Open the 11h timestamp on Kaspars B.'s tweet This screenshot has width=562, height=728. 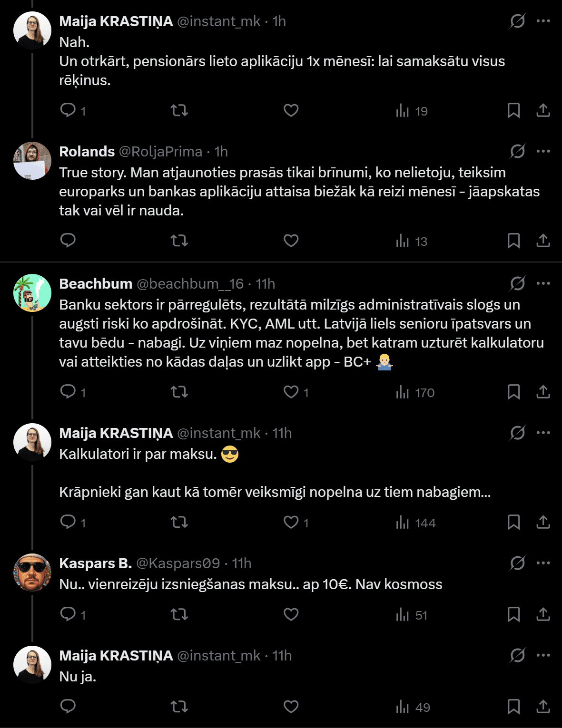[x=242, y=563]
